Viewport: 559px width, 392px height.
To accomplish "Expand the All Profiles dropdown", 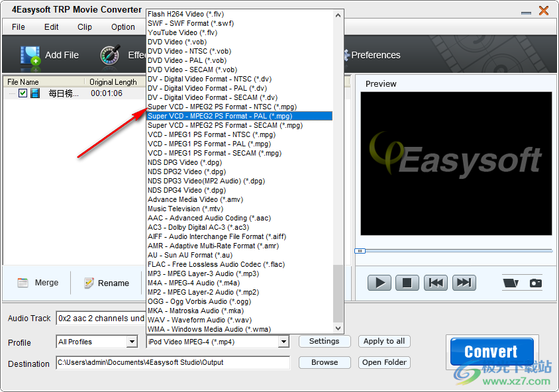I will point(132,342).
